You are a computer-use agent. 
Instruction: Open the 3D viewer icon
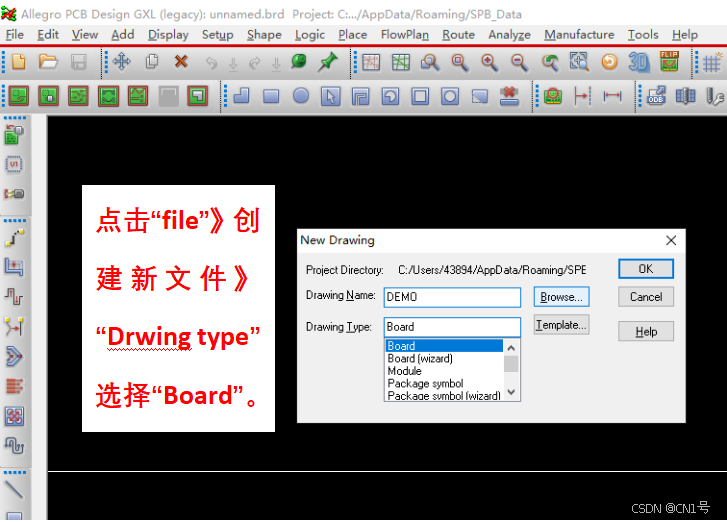639,62
